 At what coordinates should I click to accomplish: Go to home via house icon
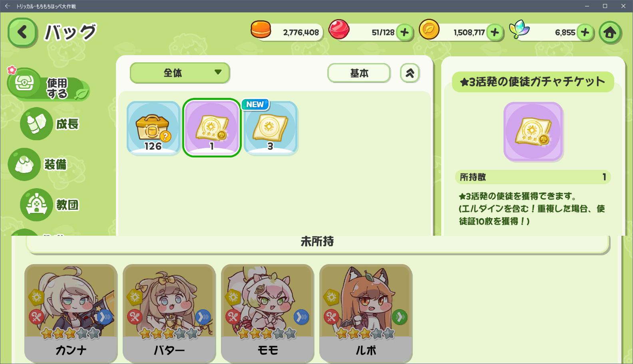coord(610,32)
